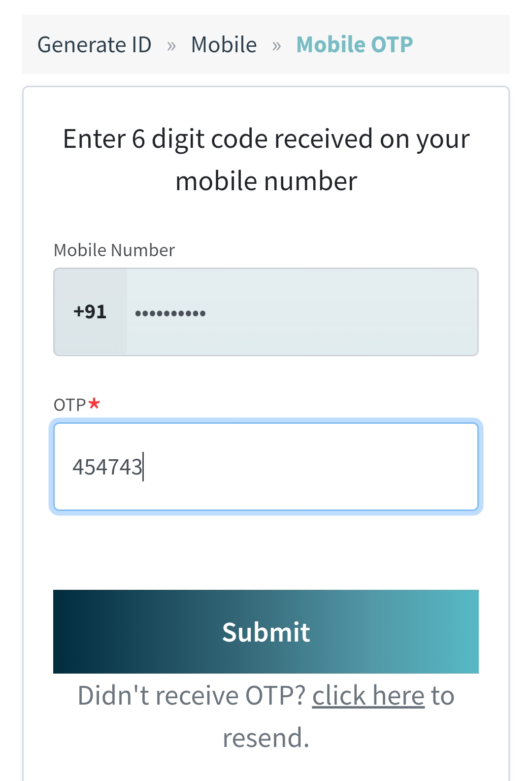Click the 'mobile number' heading second line
This screenshot has height=781, width=532.
pyautogui.click(x=266, y=181)
